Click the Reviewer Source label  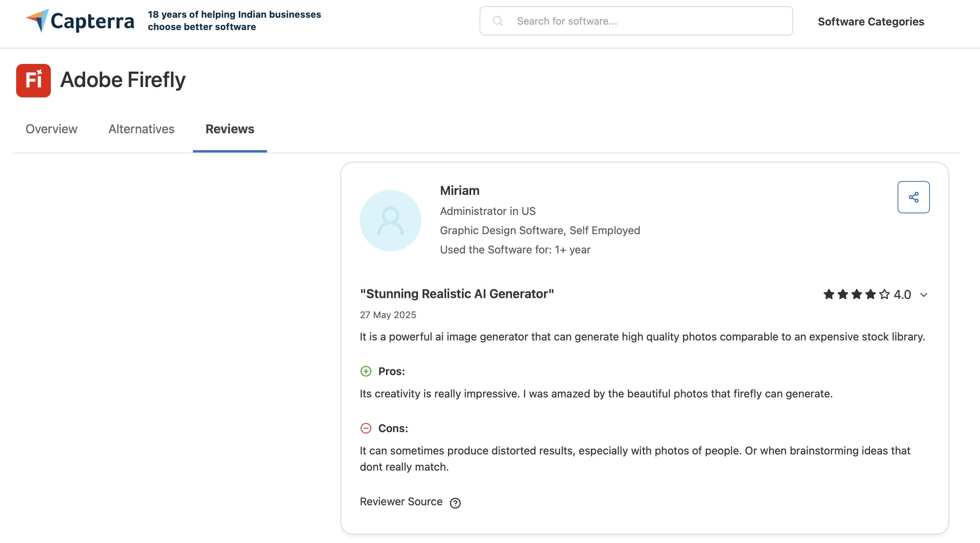point(401,502)
